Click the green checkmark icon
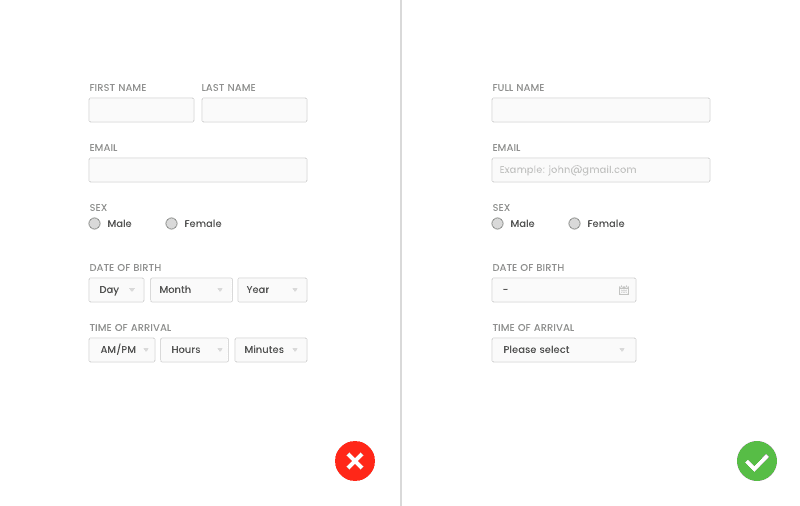The image size is (800, 506). pos(757,461)
